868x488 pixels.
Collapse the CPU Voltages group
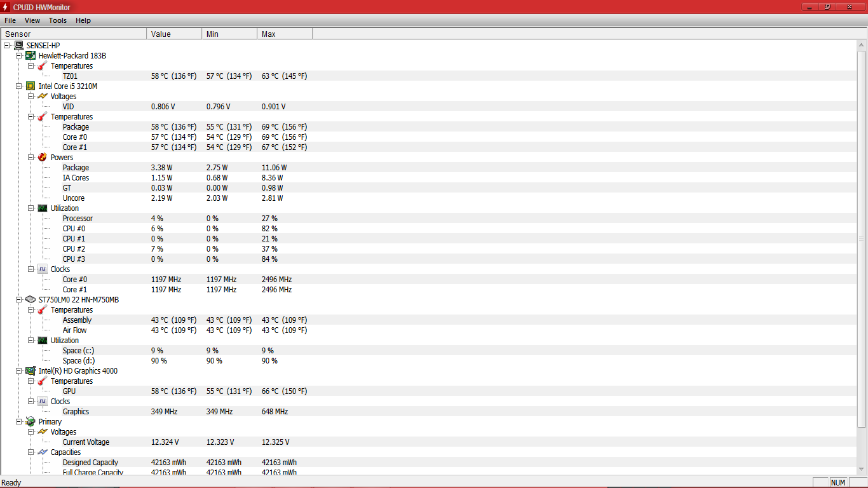pyautogui.click(x=31, y=97)
